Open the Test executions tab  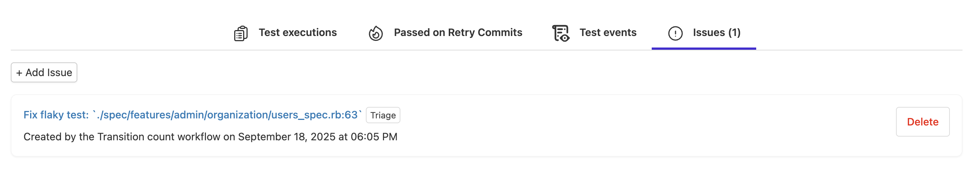pos(297,33)
